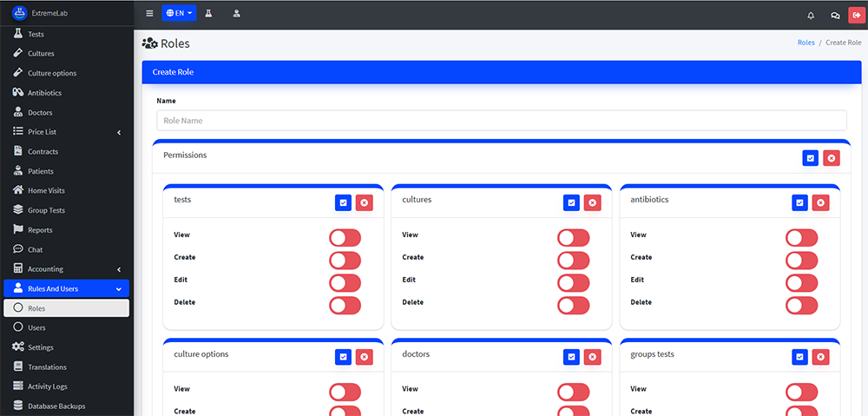Screen dimensions: 868x416
Task: Expand the Price List sidebar menu
Action: [66, 132]
